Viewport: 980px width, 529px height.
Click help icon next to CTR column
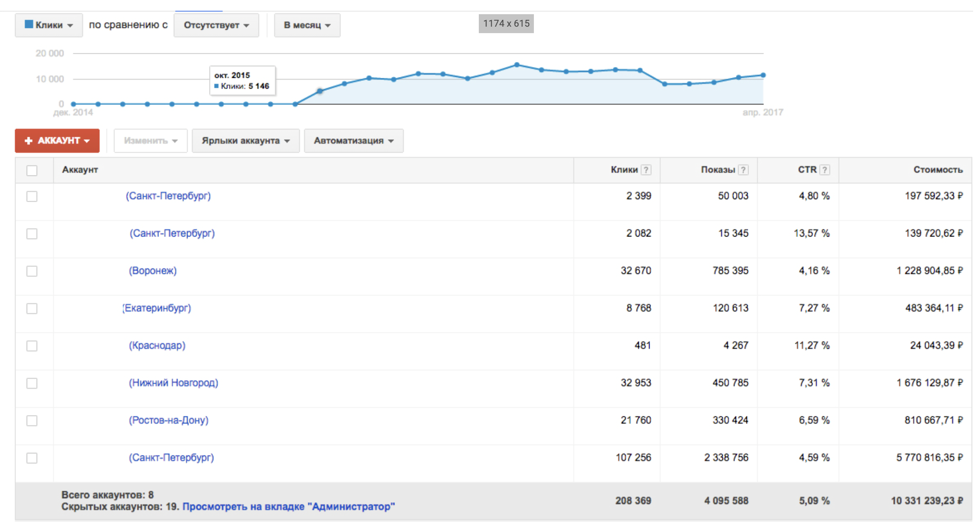click(824, 170)
